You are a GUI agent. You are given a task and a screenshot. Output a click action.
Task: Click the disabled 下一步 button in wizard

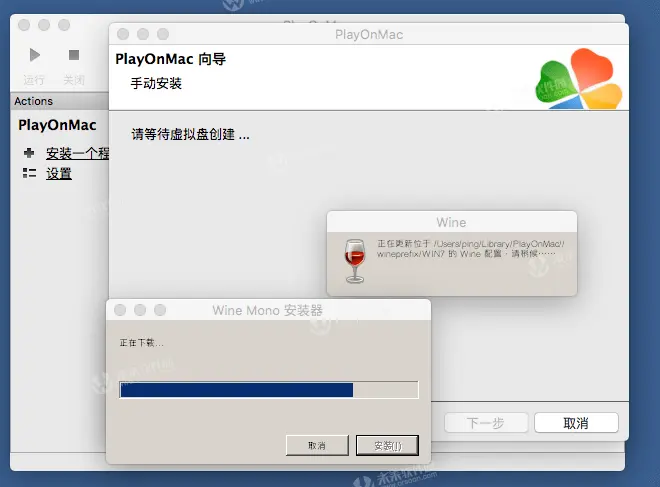pyautogui.click(x=486, y=423)
